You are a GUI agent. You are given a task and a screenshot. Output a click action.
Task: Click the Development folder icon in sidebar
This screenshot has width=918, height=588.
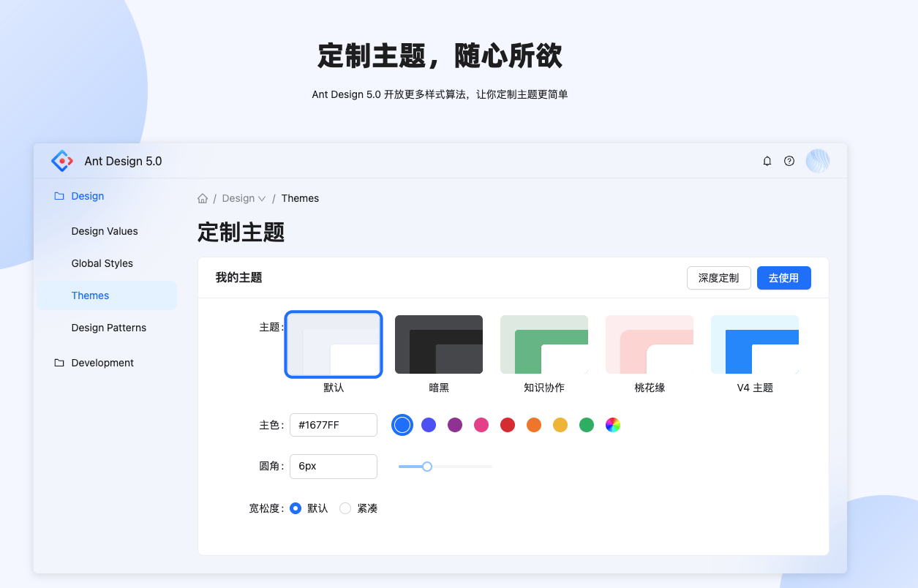[x=59, y=363]
